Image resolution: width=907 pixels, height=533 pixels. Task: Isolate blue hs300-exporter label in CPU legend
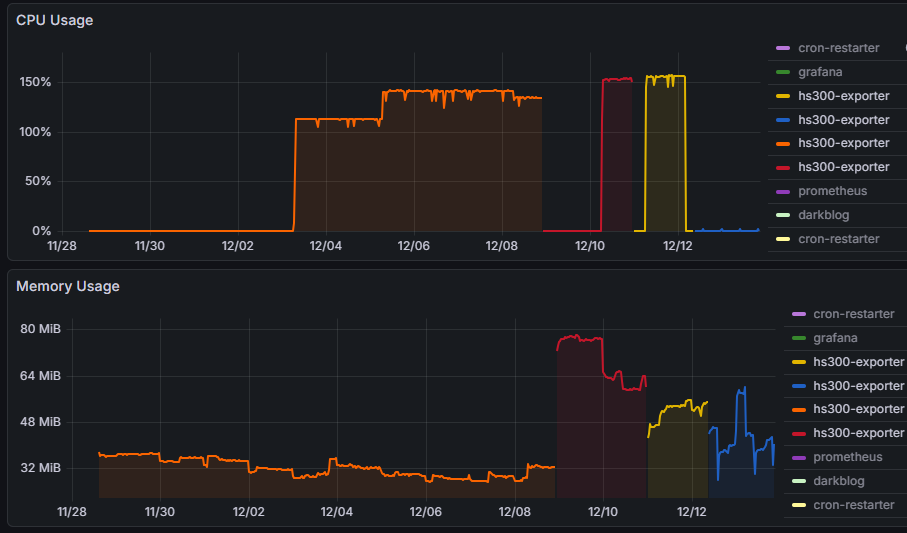point(843,120)
